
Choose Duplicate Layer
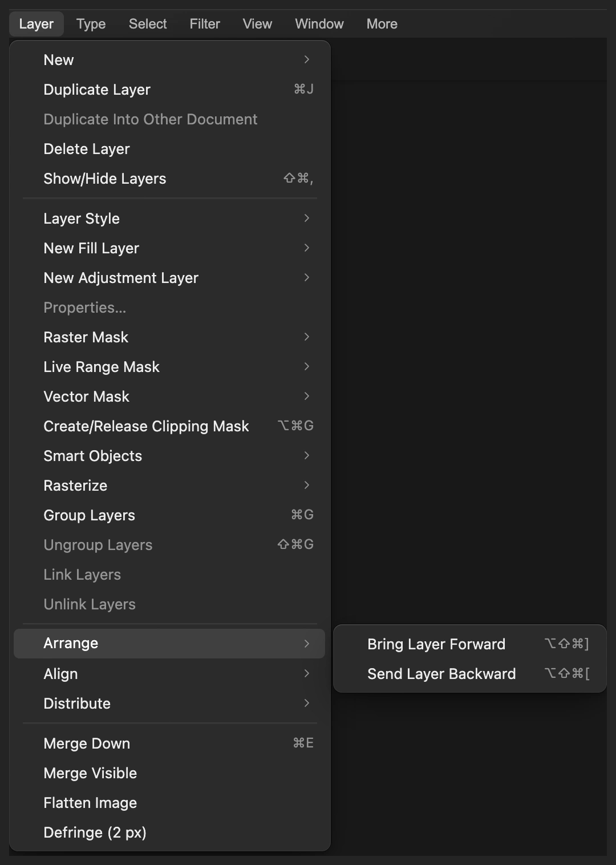[x=169, y=90]
